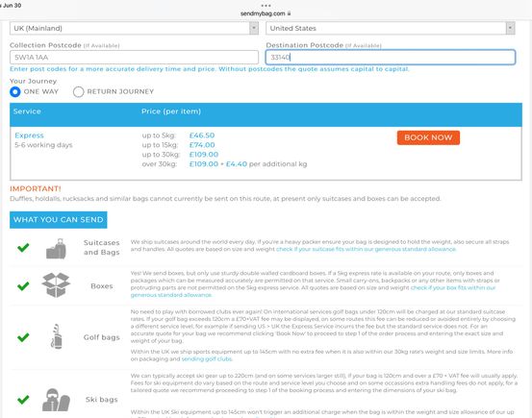Click the Collection Postcode field showing SW1A 1AA
This screenshot has width=532, height=418.
tap(134, 58)
